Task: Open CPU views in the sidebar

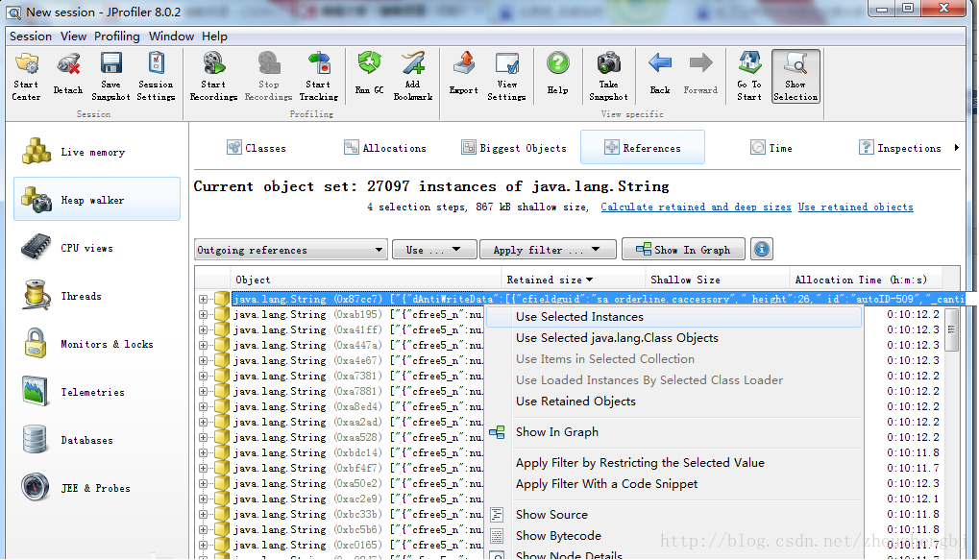Action: point(97,248)
